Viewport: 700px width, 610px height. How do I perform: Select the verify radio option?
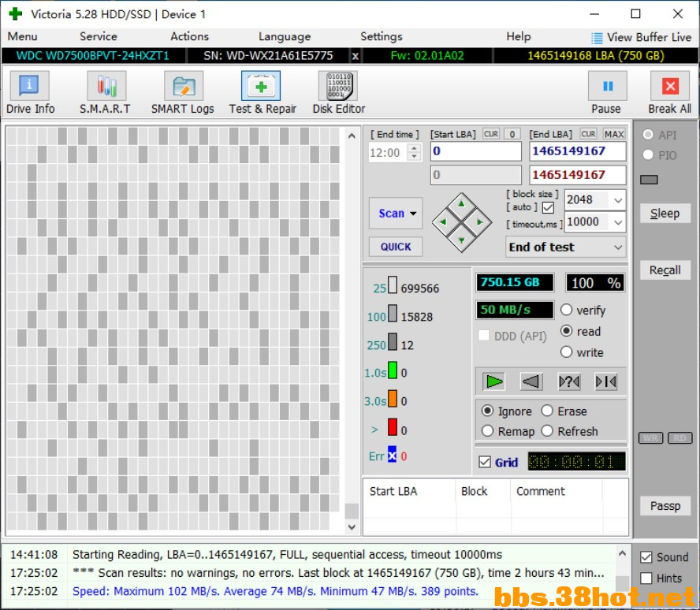pyautogui.click(x=567, y=311)
